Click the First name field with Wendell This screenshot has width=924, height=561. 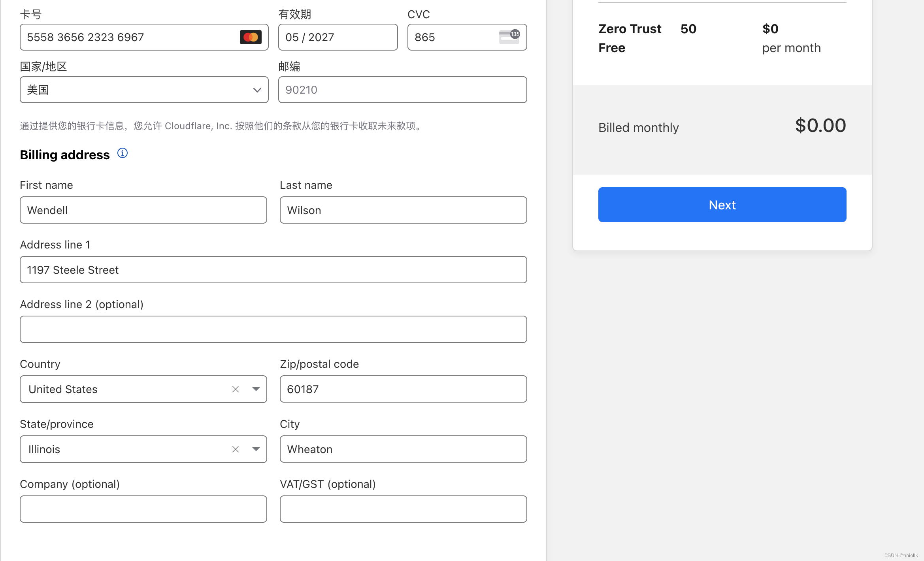coord(143,210)
